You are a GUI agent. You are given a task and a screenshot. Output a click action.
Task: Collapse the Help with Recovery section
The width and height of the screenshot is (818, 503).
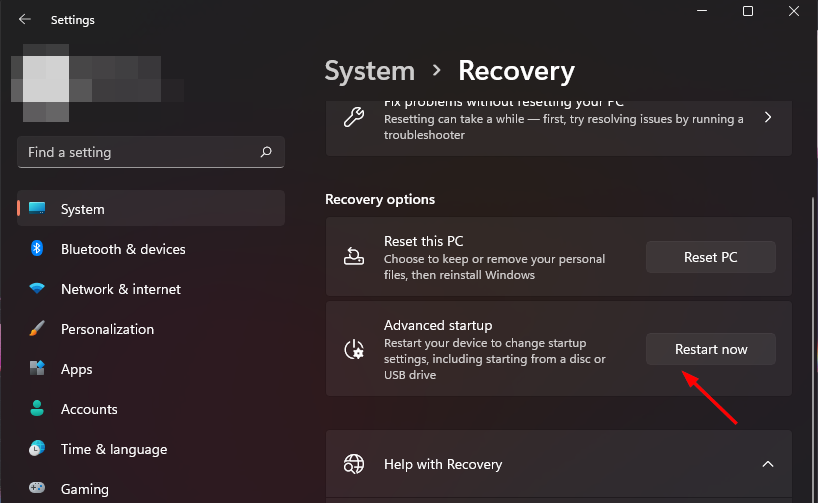(768, 464)
